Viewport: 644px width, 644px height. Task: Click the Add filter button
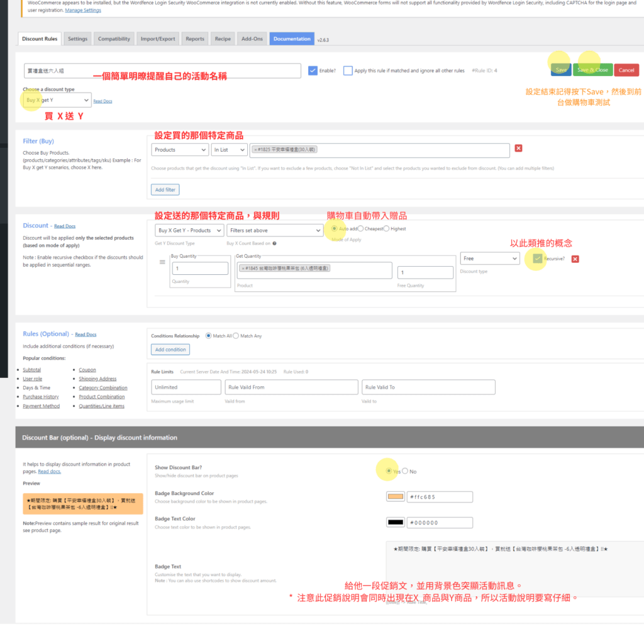[x=165, y=189]
